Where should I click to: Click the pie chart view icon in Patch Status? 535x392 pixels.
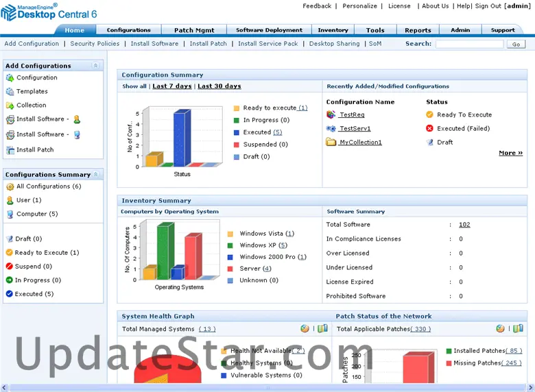pyautogui.click(x=500, y=328)
